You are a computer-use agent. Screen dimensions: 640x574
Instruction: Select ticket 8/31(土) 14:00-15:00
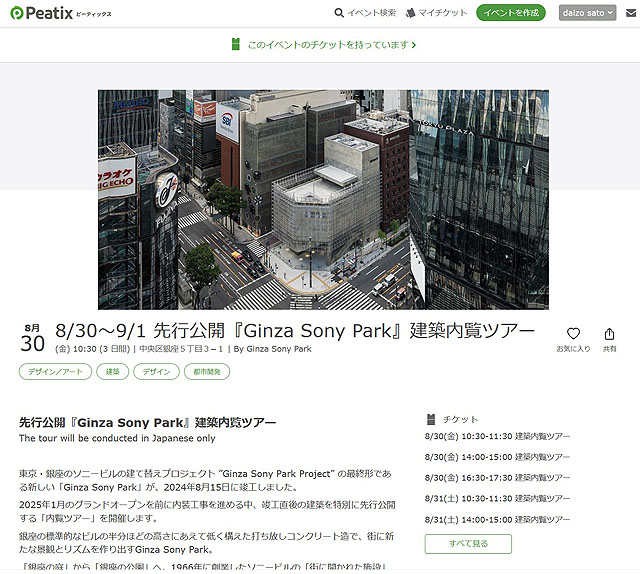click(497, 520)
